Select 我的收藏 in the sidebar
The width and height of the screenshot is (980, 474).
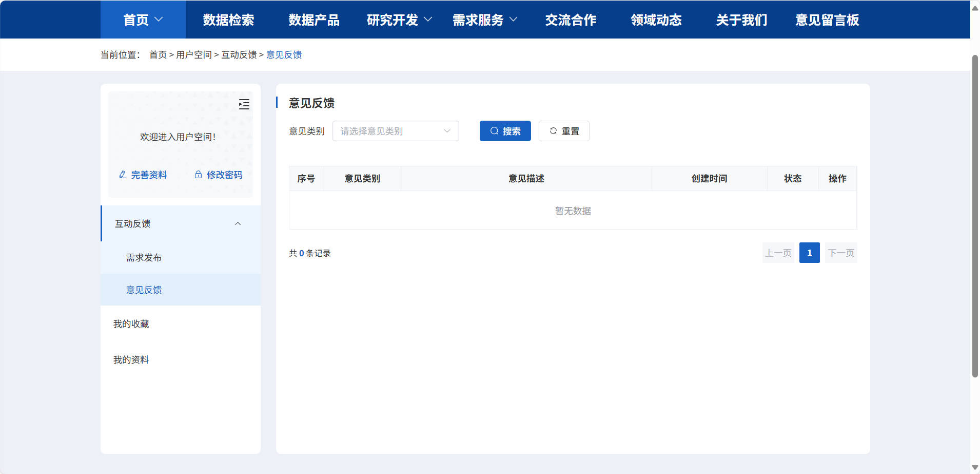(131, 324)
